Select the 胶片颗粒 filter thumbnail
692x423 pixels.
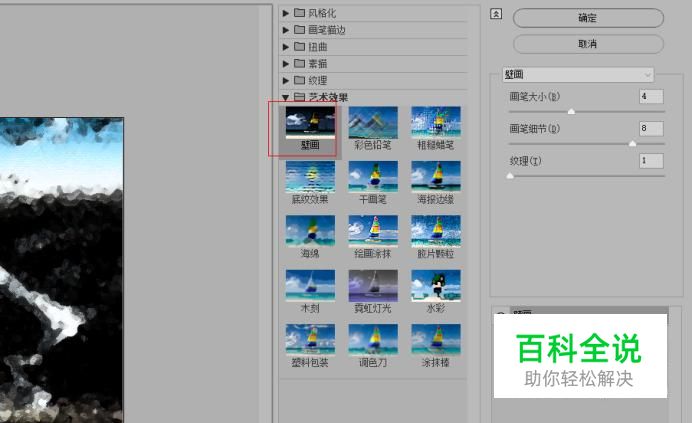coord(436,231)
